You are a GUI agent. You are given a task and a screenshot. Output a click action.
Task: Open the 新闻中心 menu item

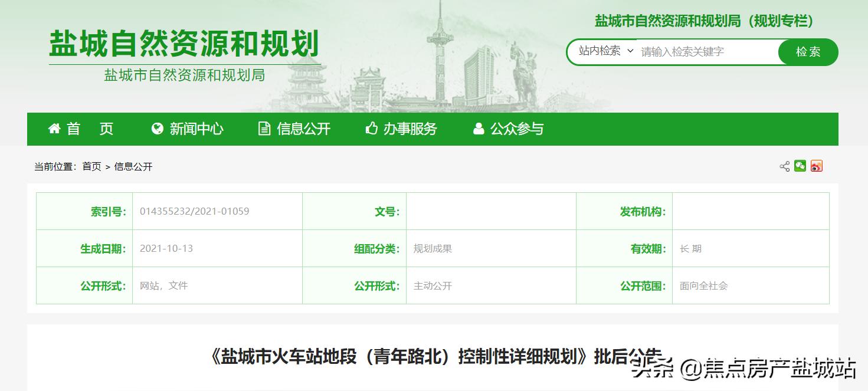(197, 129)
